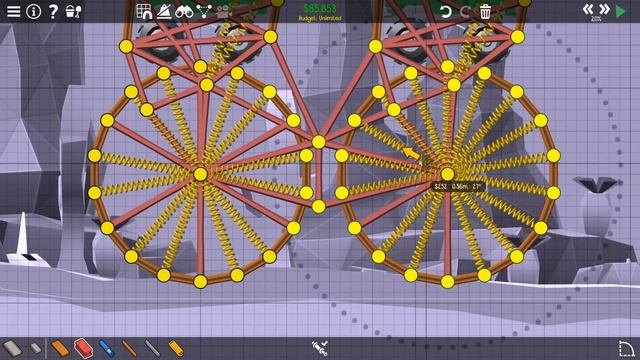Delete the bridge with trash can
Image resolution: width=640 pixels, height=360 pixels.
click(485, 11)
